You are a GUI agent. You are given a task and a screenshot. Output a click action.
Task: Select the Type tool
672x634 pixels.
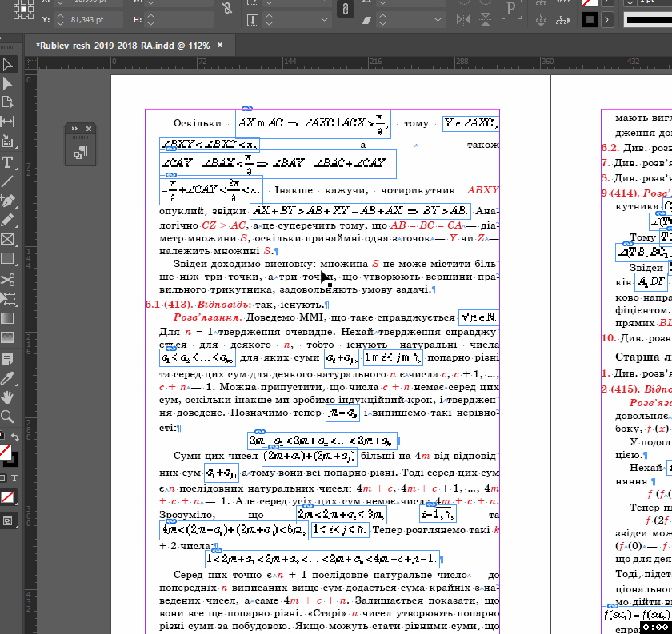pyautogui.click(x=8, y=162)
